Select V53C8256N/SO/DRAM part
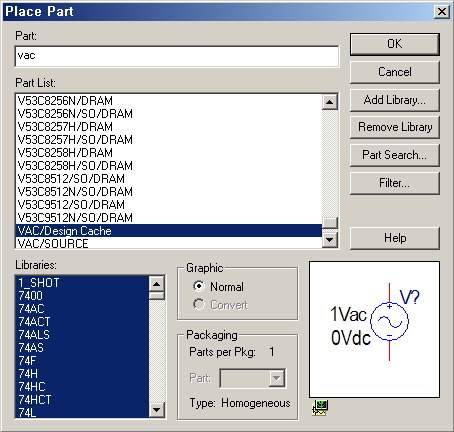Image resolution: width=454 pixels, height=432 pixels. click(x=169, y=114)
